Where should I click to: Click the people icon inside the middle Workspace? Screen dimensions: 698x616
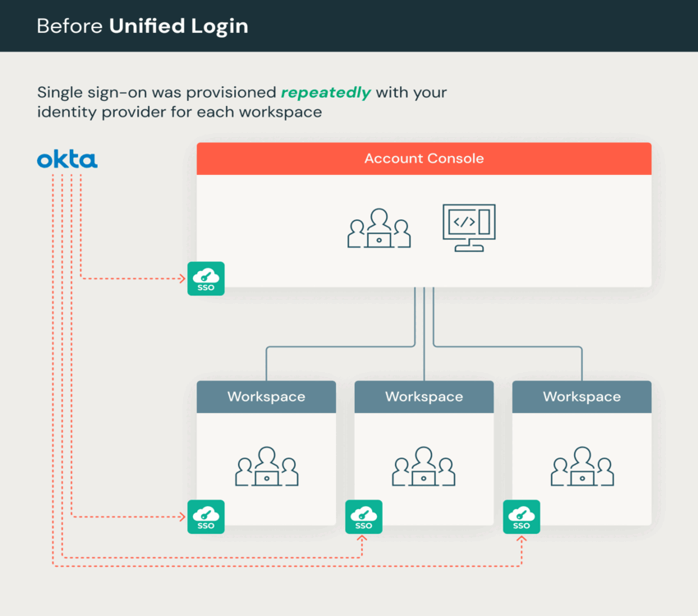[423, 468]
